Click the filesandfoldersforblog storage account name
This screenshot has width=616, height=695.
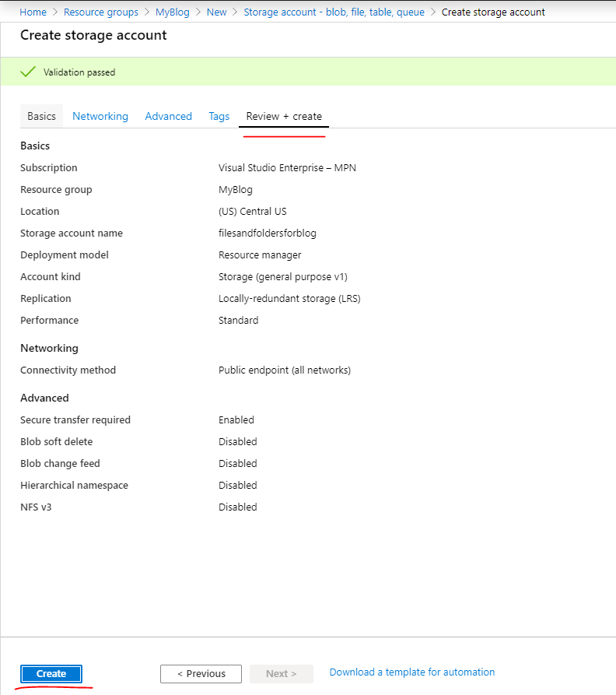tap(268, 233)
